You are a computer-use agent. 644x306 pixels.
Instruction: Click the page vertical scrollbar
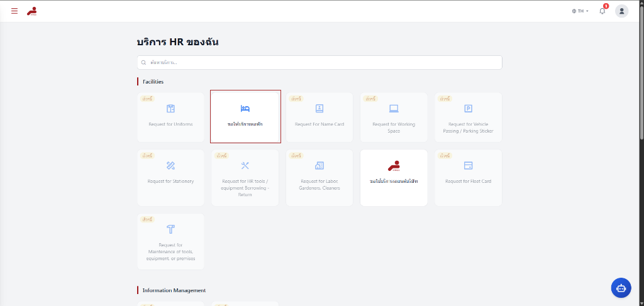(641, 72)
